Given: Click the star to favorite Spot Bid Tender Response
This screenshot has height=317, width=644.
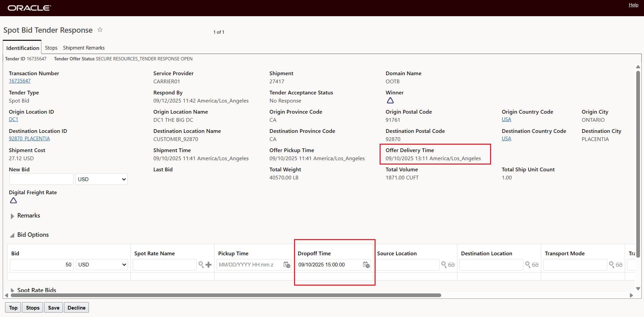Looking at the screenshot, I should pos(100,30).
